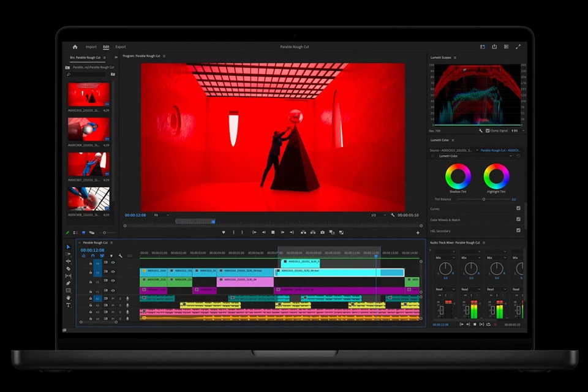Open Lumetri Scopes wrench settings
588x392 pixels.
(x=480, y=130)
